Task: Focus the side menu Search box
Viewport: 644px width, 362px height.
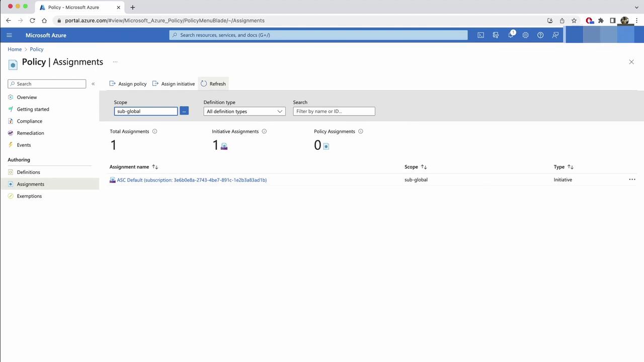Action: click(x=47, y=84)
